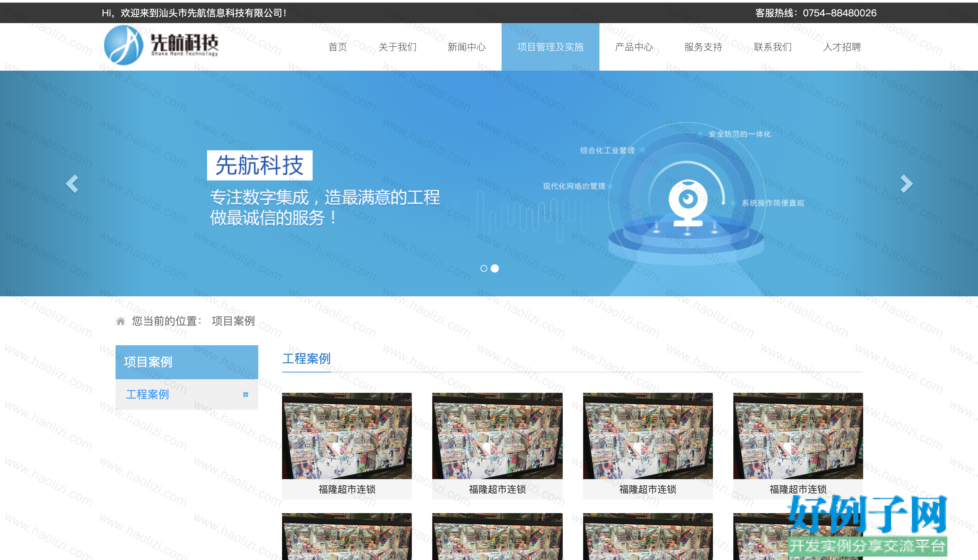Click first 福隆超市连锁 caption text

[347, 489]
